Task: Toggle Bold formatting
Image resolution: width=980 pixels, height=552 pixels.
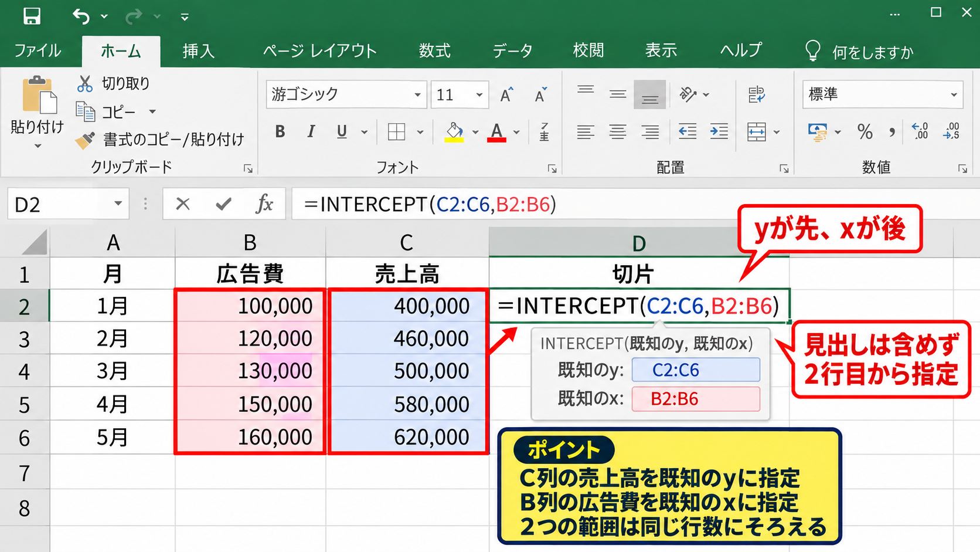Action: point(280,132)
